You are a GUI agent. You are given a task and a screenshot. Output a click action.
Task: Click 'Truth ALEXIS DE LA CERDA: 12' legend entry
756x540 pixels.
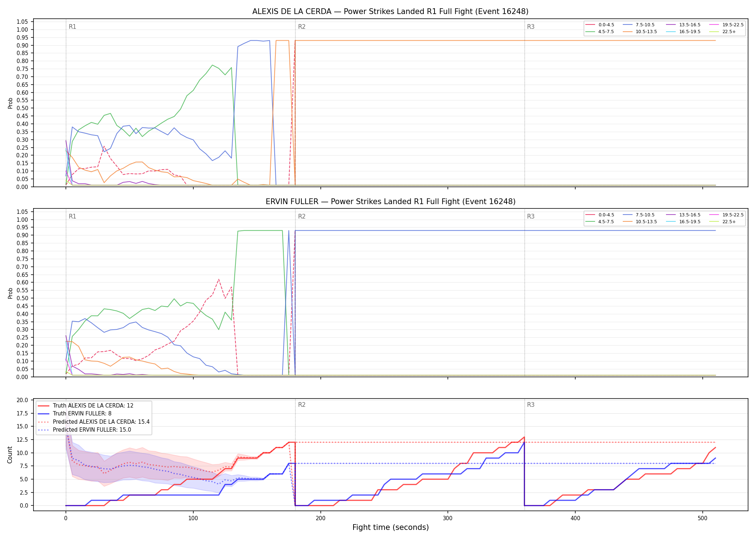[x=86, y=406]
